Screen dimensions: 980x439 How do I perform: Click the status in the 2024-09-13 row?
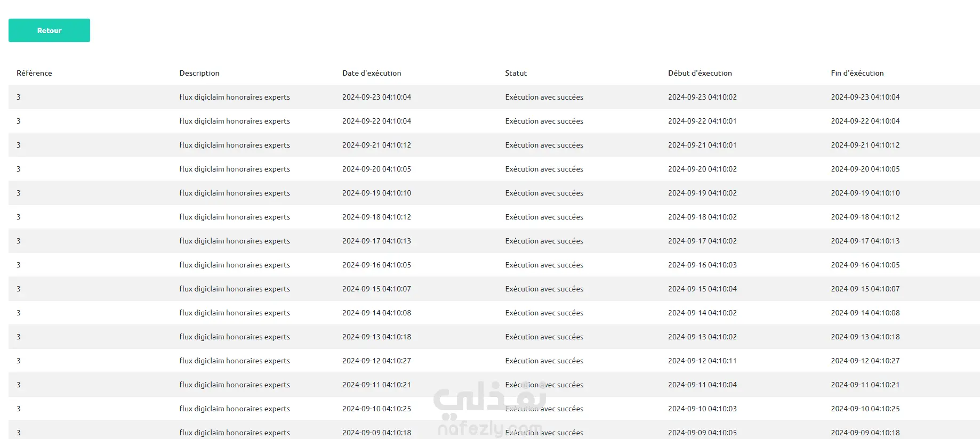[544, 337]
